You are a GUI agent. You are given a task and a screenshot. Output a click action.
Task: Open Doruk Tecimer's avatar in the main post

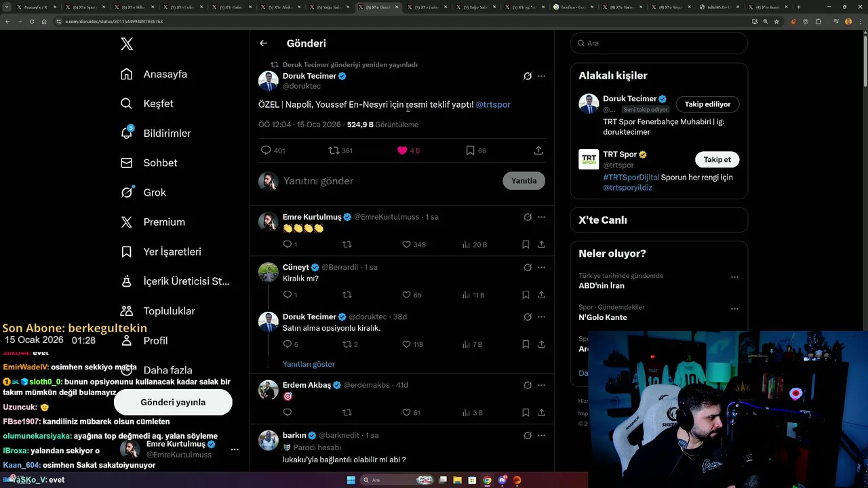[x=269, y=81]
